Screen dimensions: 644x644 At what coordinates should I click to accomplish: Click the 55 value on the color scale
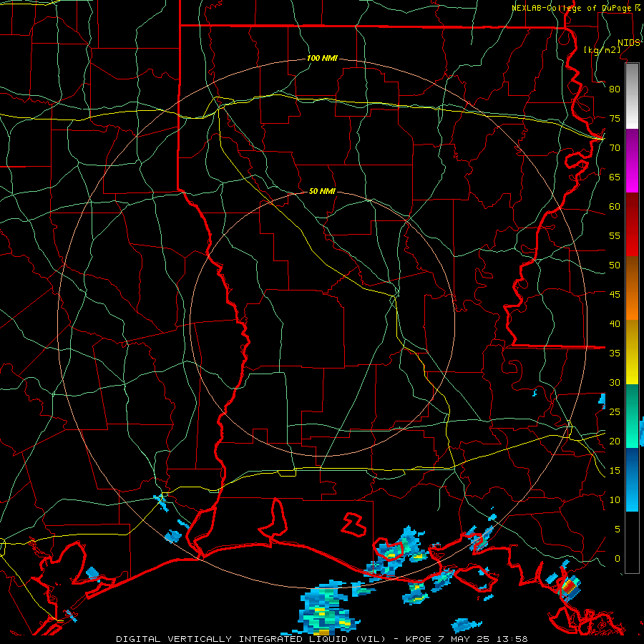(615, 235)
